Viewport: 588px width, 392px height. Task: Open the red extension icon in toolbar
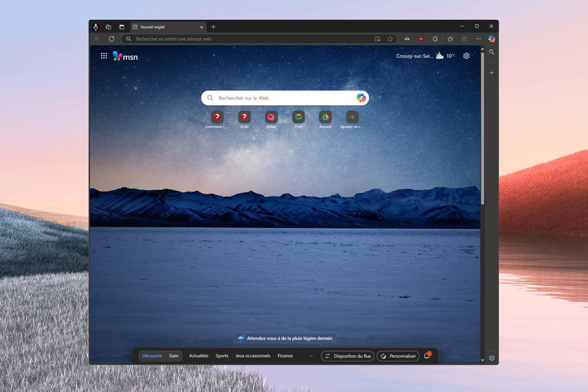point(421,39)
